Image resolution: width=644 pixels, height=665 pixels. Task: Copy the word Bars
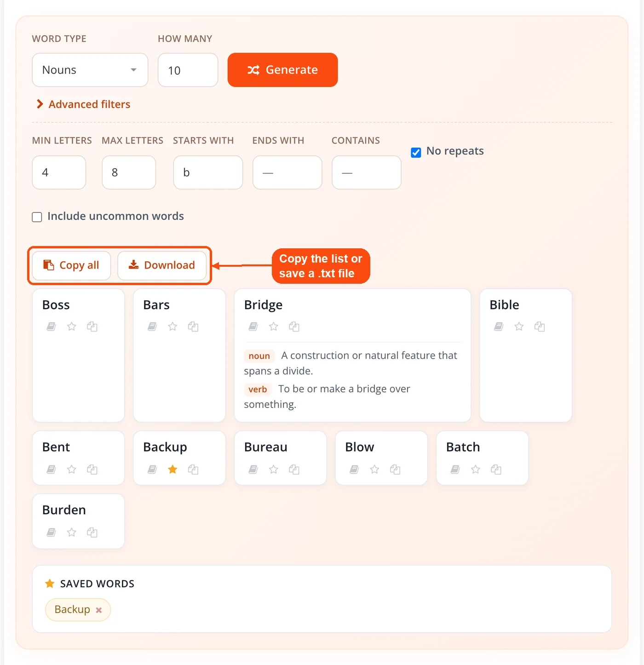(x=193, y=327)
